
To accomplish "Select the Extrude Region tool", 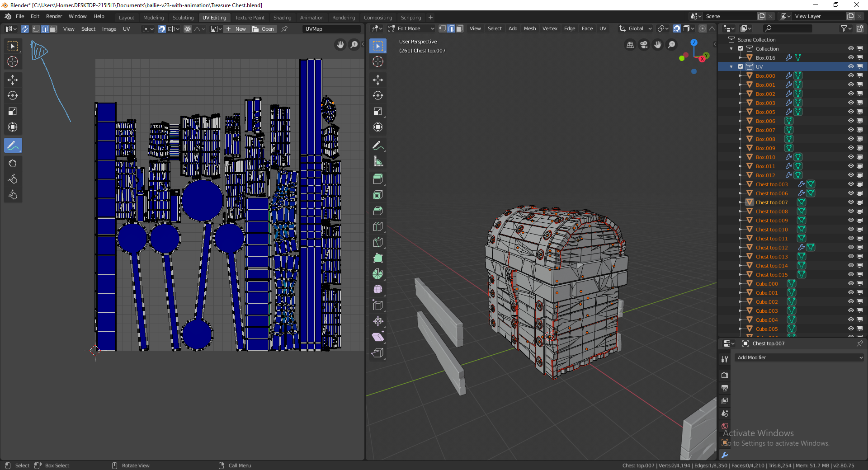I will click(378, 179).
